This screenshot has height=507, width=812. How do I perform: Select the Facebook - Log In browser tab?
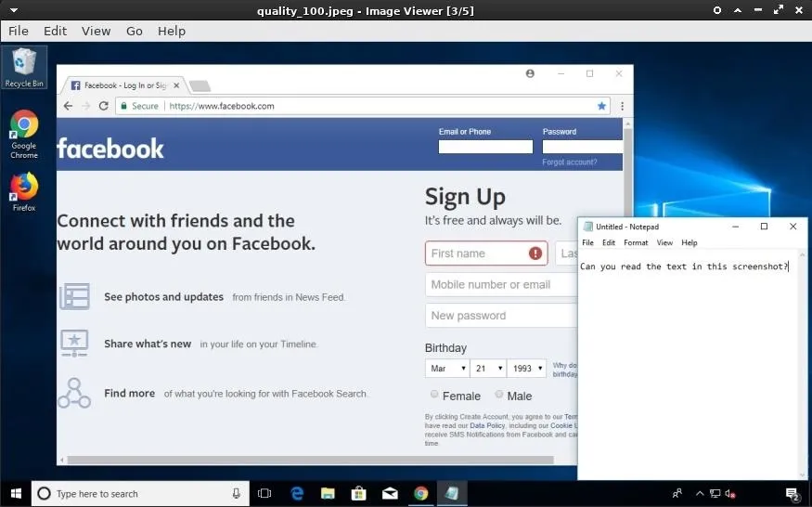point(123,85)
